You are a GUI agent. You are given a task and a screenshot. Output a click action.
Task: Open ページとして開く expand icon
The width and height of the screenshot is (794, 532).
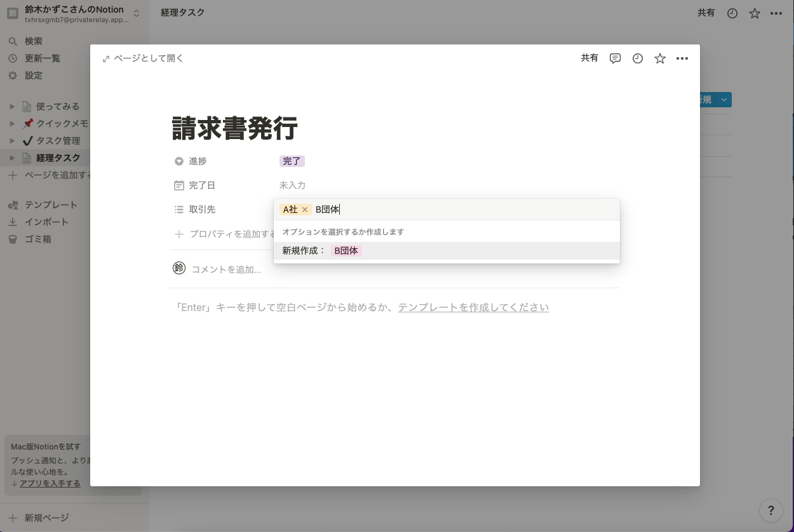click(106, 58)
